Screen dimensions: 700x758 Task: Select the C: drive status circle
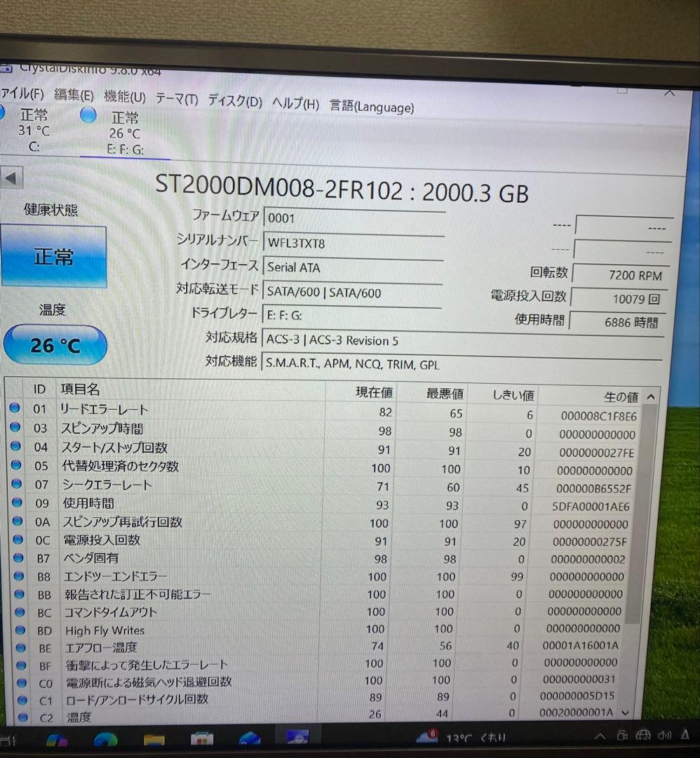1,113
